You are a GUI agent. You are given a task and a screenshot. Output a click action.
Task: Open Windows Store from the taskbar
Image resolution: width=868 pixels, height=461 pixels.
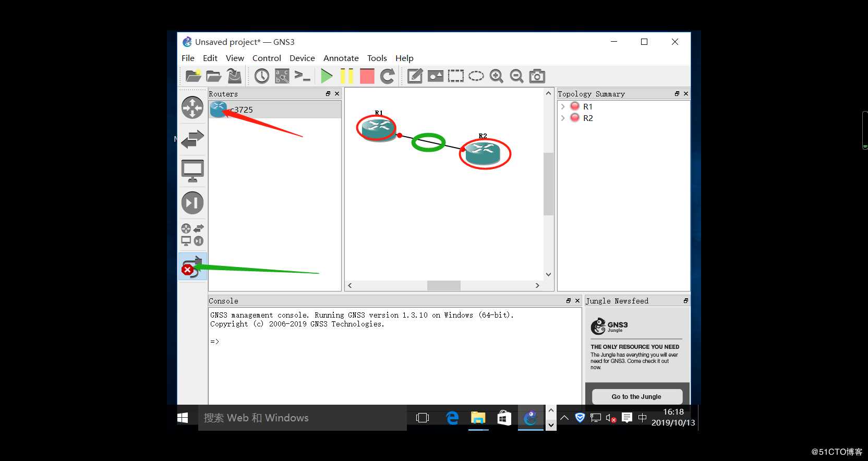tap(504, 418)
